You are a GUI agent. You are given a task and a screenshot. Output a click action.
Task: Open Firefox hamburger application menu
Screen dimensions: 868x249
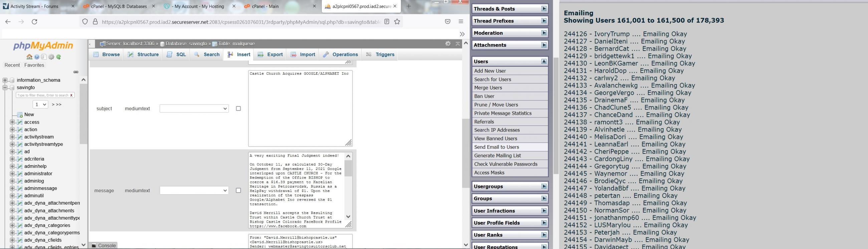tap(461, 22)
